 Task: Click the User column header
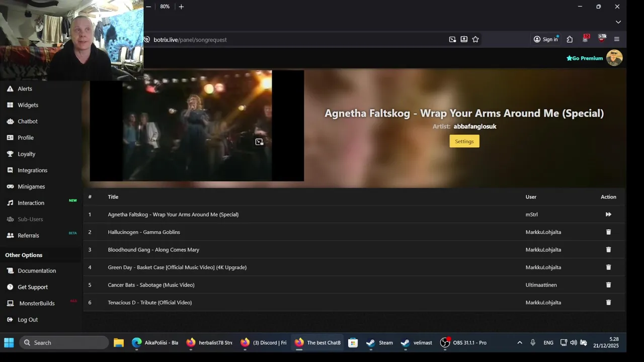pyautogui.click(x=531, y=197)
